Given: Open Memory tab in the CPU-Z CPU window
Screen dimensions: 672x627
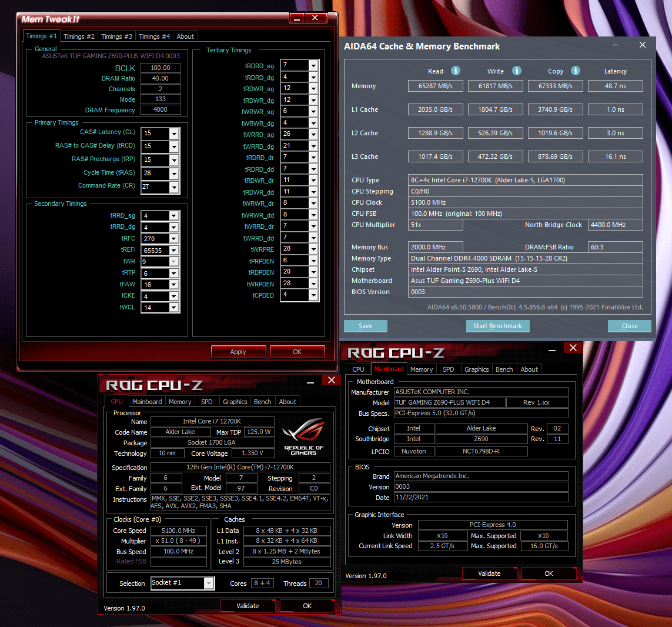Looking at the screenshot, I should coord(180,402).
